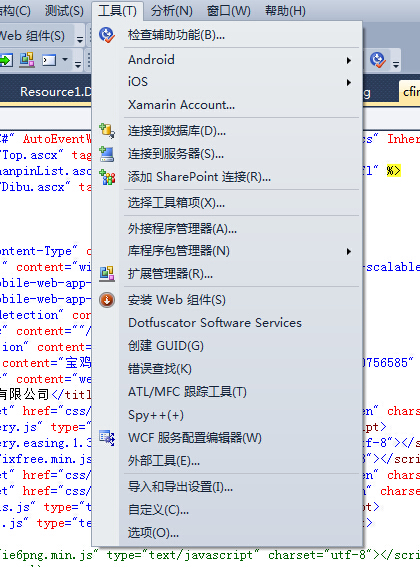The height and width of the screenshot is (567, 420).
Task: Open the dropdown arrow beside command window icon
Action: (x=65, y=59)
